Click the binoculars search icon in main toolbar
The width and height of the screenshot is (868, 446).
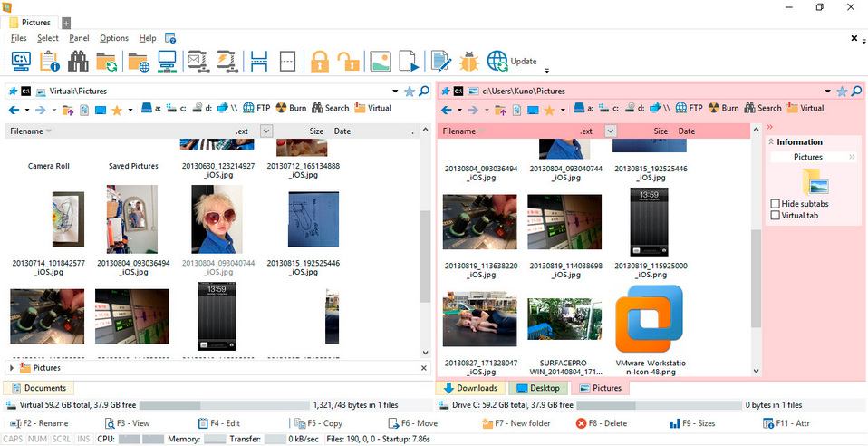tap(79, 61)
